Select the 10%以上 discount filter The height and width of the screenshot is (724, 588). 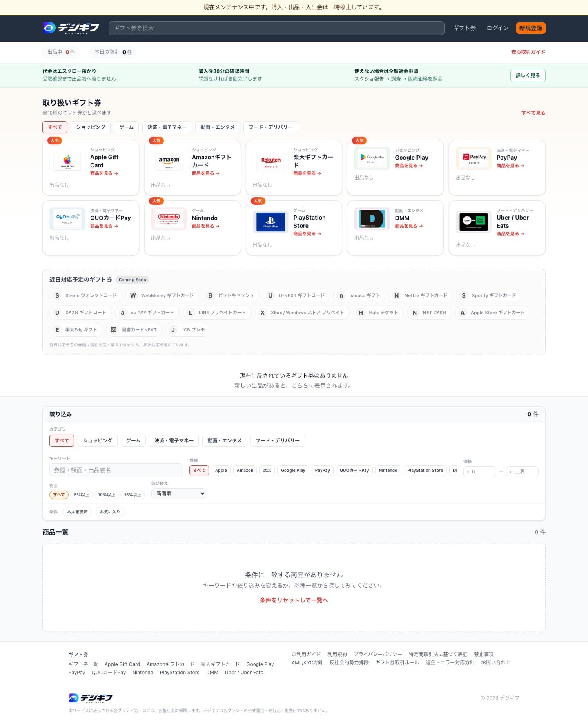click(107, 495)
